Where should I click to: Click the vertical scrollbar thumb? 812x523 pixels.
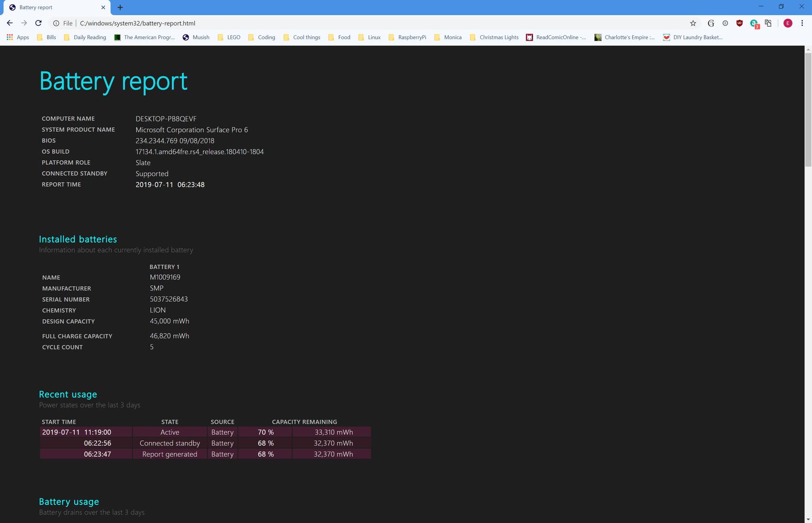click(x=808, y=110)
